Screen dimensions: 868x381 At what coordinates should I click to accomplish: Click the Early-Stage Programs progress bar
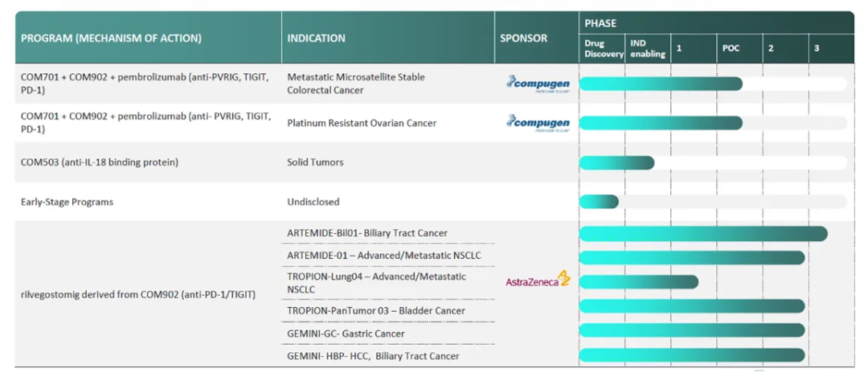[599, 202]
